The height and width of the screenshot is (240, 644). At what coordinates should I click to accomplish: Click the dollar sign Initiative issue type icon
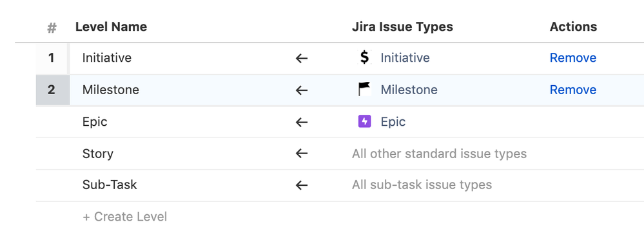(x=364, y=57)
